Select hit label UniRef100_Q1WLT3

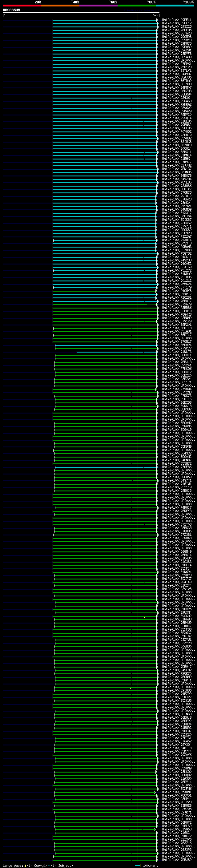tap(176, 352)
